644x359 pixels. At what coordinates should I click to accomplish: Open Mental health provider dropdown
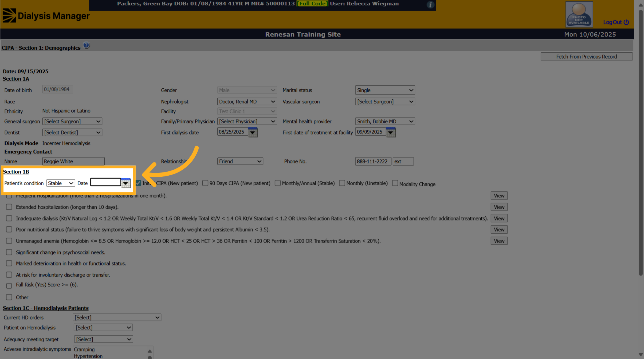tap(385, 121)
